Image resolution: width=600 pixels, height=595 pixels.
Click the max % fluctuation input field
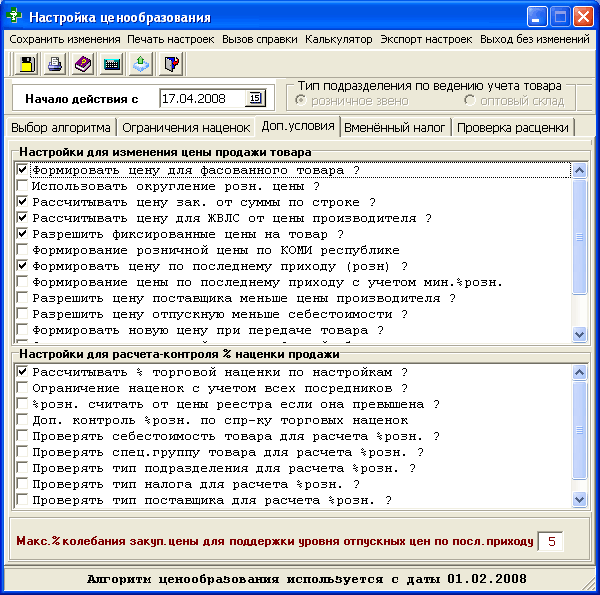(x=551, y=541)
